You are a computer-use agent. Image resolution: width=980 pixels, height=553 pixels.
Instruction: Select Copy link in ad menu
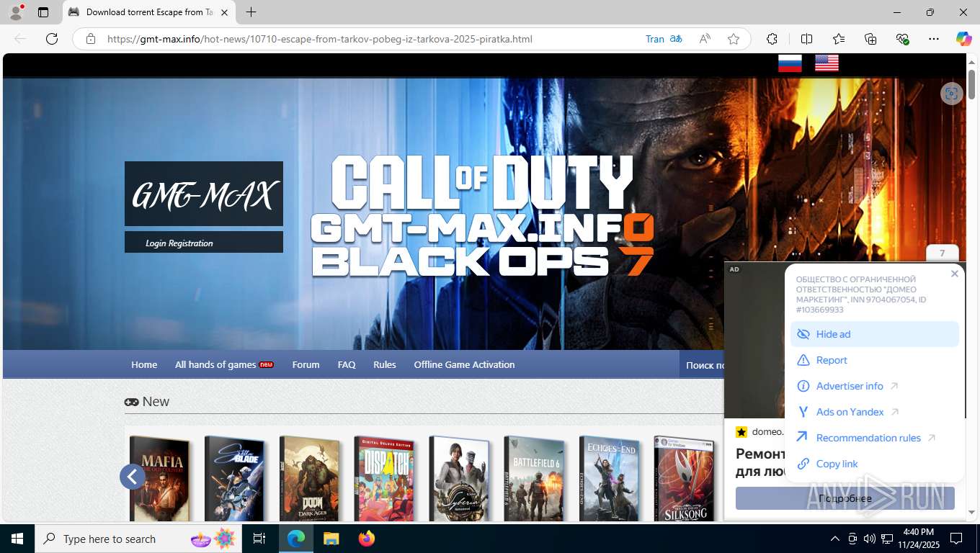(875, 464)
